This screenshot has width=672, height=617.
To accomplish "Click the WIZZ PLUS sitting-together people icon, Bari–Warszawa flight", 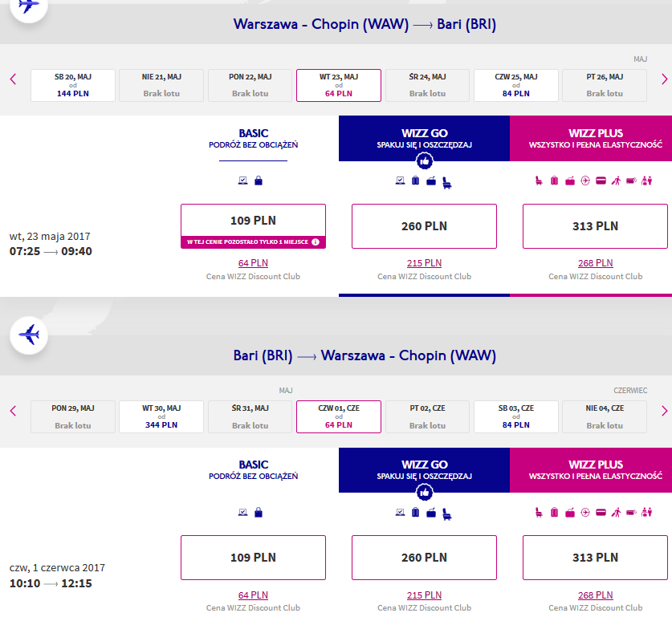I will pyautogui.click(x=647, y=512).
